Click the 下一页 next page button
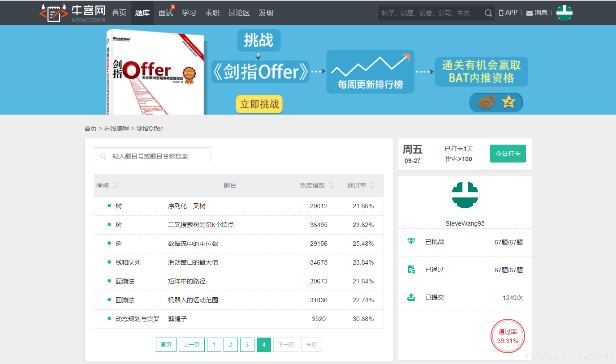 point(286,345)
